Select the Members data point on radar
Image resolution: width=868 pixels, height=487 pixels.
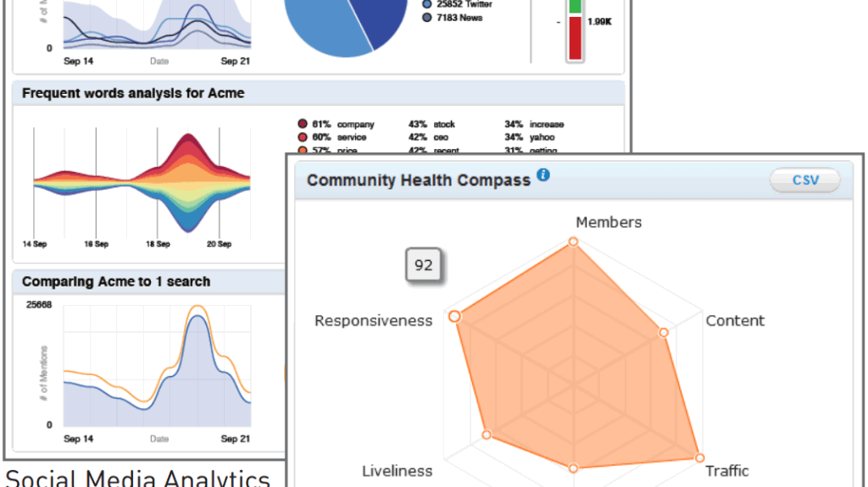click(x=574, y=242)
